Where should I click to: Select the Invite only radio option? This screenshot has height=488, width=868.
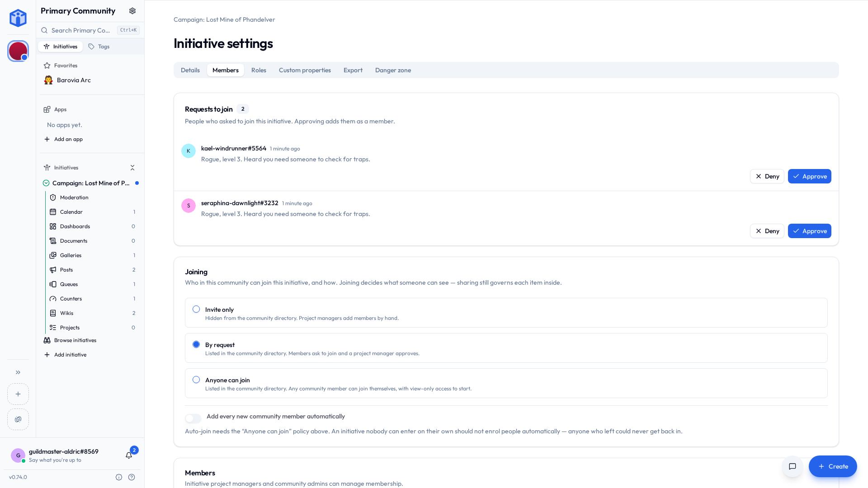click(x=196, y=310)
